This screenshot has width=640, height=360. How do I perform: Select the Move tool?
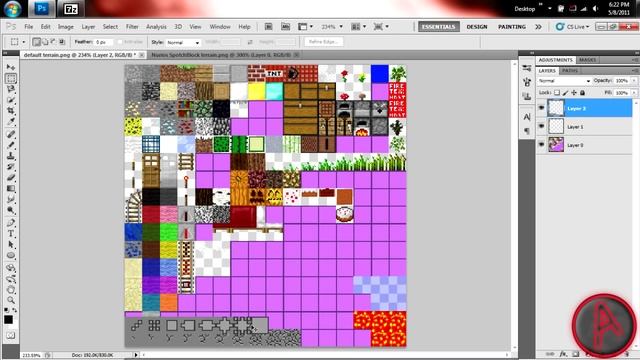pyautogui.click(x=11, y=67)
